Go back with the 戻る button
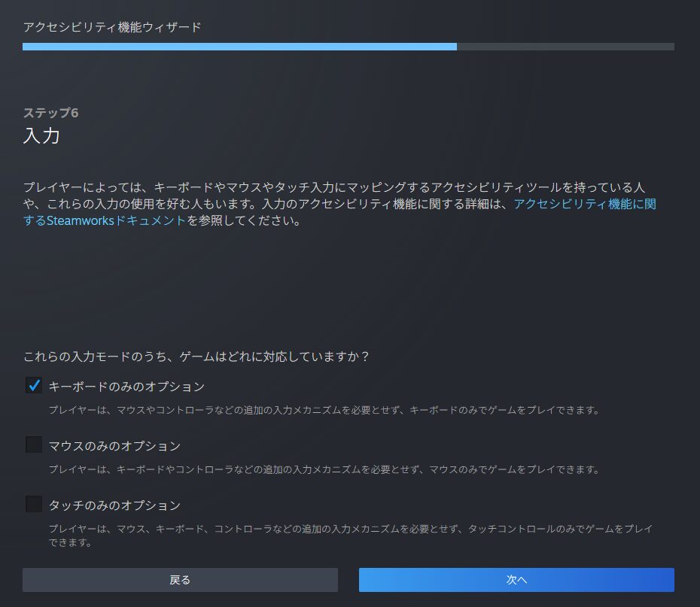Viewport: 700px width, 607px height. (180, 580)
